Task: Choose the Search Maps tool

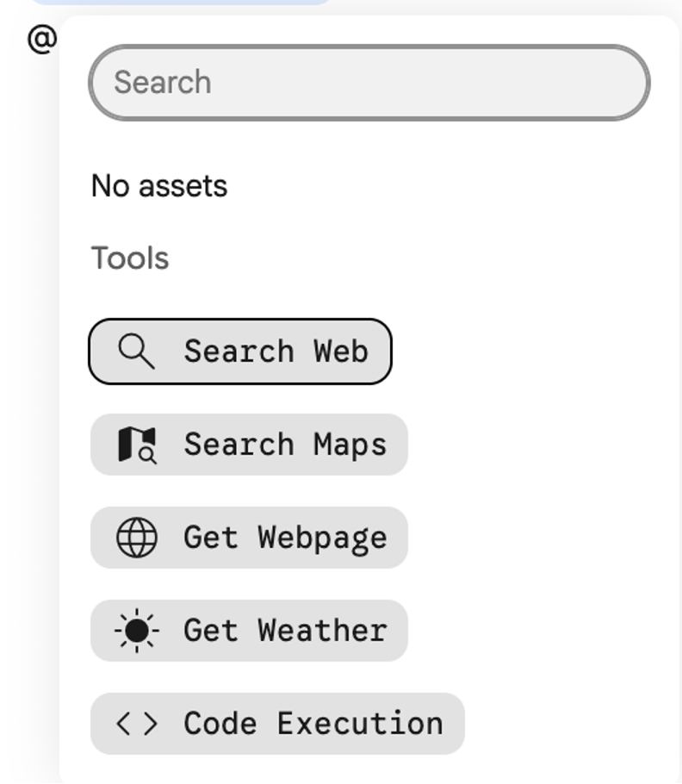Action: click(x=248, y=445)
